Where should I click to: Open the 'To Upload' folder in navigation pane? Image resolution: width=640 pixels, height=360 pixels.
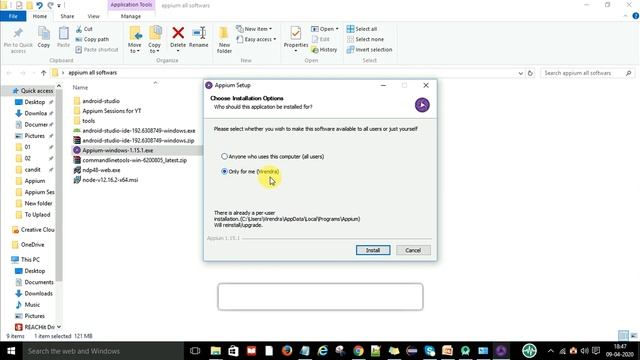pyautogui.click(x=33, y=214)
